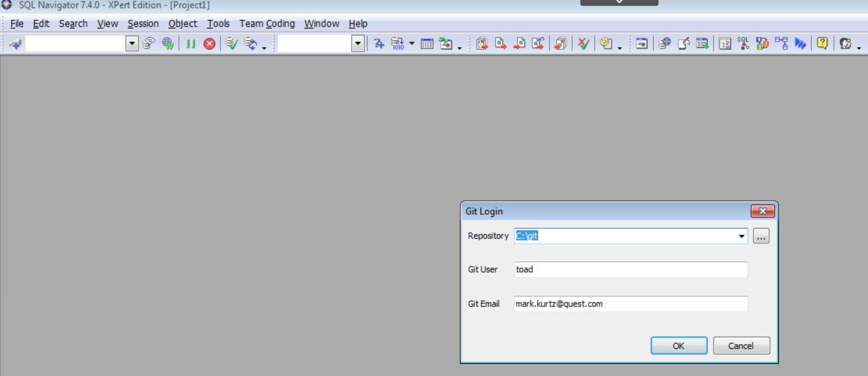This screenshot has width=868, height=376.
Task: Open the first toolbar combo box dropdown
Action: tap(132, 43)
